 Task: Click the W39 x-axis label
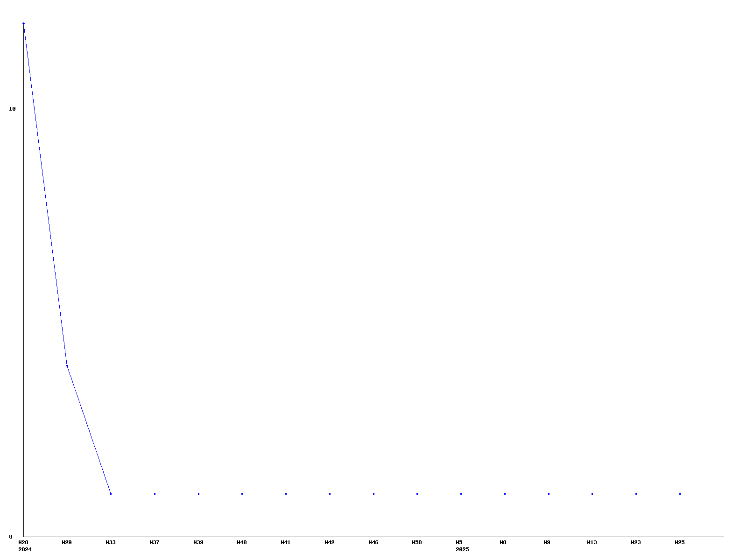click(x=198, y=542)
